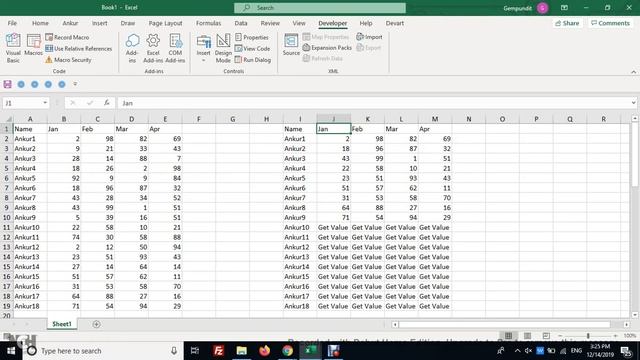640x360 pixels.
Task: Zoom in with plus button
Action: [616, 336]
